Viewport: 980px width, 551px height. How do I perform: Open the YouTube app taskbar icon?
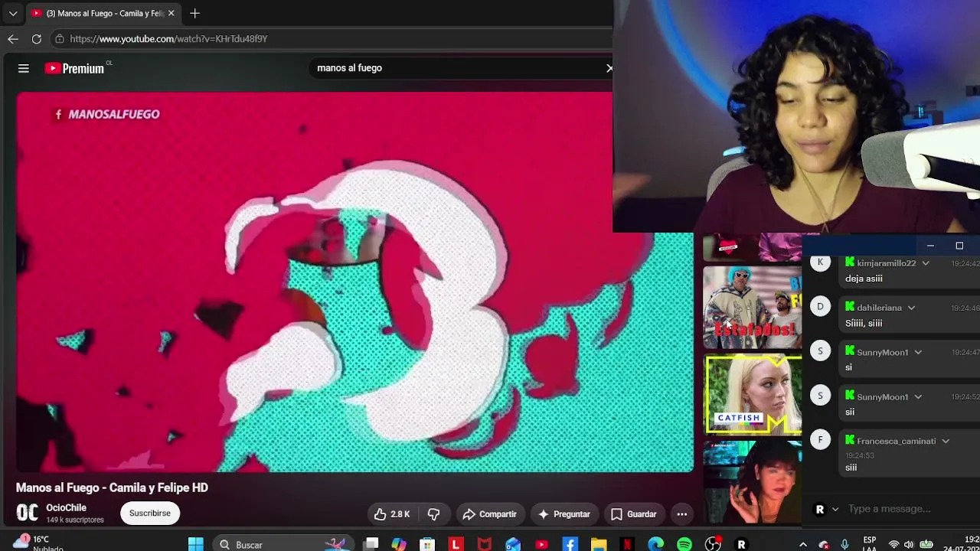(541, 544)
